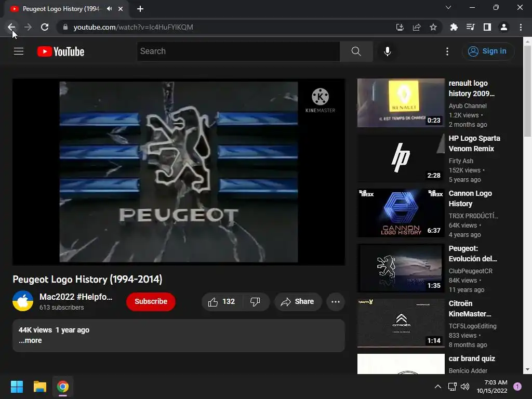Open the tab search chevron in the title bar
The image size is (532, 399).
click(448, 7)
